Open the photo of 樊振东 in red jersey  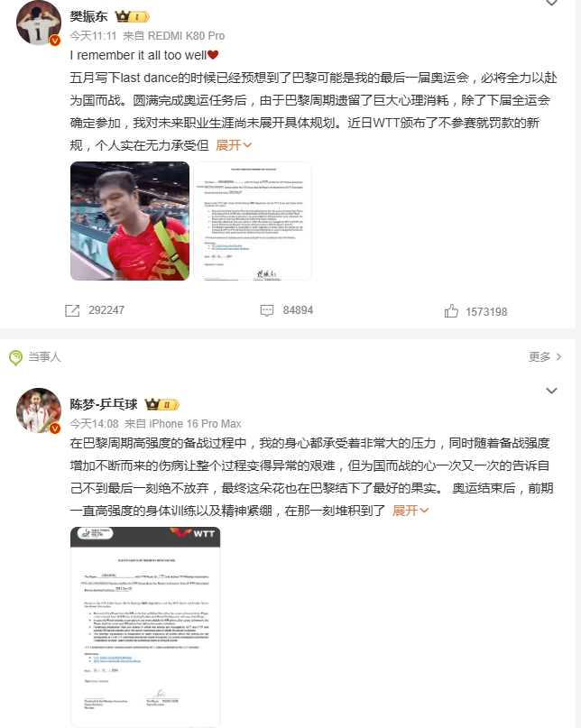coord(130,221)
